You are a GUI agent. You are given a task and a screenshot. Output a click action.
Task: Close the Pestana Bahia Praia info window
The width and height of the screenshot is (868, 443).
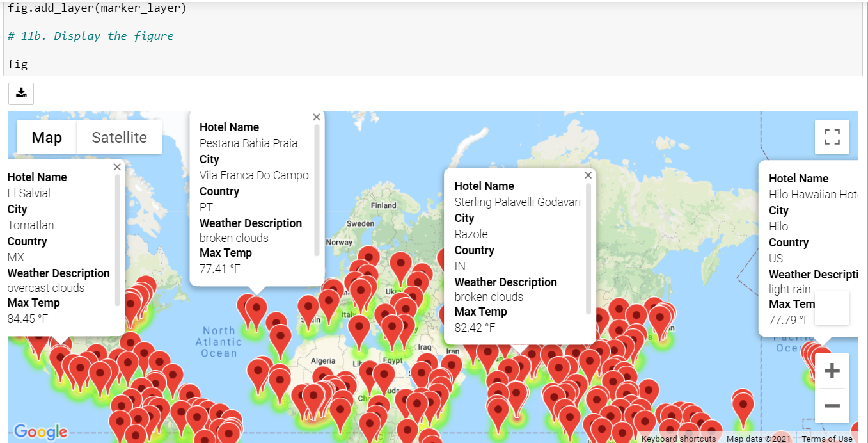(x=317, y=117)
